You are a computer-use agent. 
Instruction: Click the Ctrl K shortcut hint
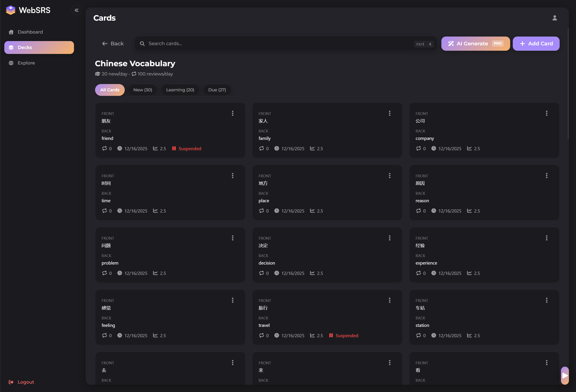(424, 44)
